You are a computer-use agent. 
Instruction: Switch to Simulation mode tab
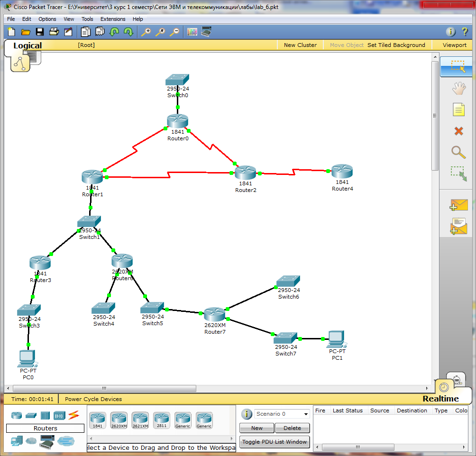(x=457, y=380)
